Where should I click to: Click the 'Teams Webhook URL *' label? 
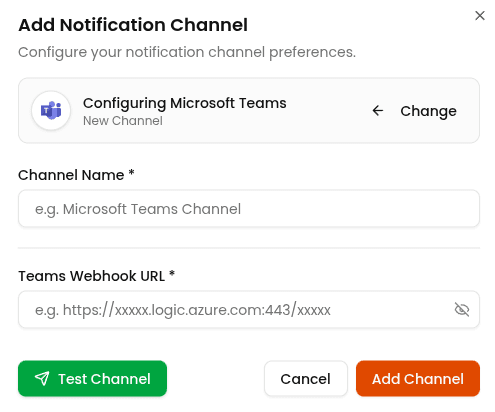[96, 276]
